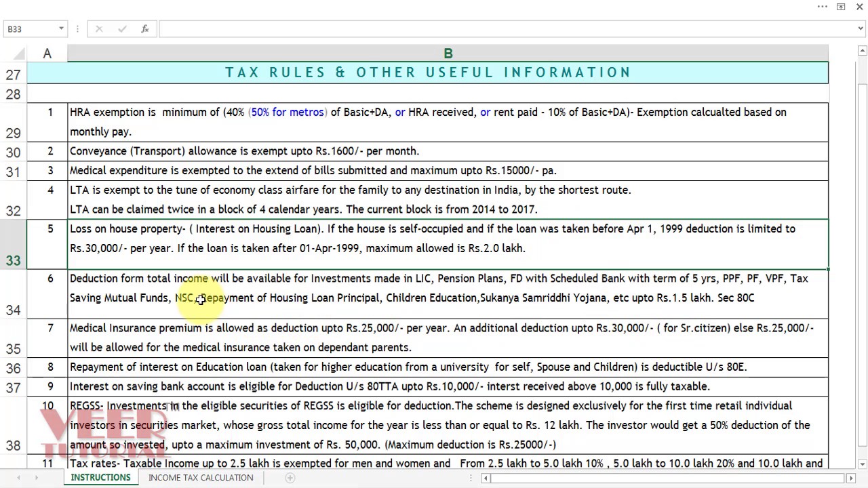Screen dimensions: 868x488
Task: Select column B header
Action: click(x=448, y=53)
